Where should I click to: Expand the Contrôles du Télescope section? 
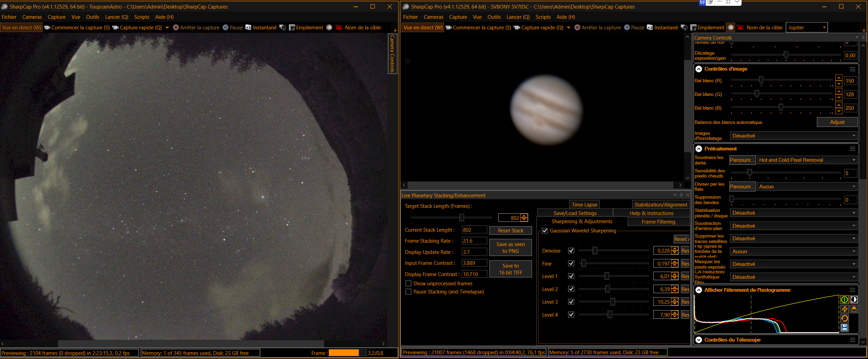pos(699,340)
